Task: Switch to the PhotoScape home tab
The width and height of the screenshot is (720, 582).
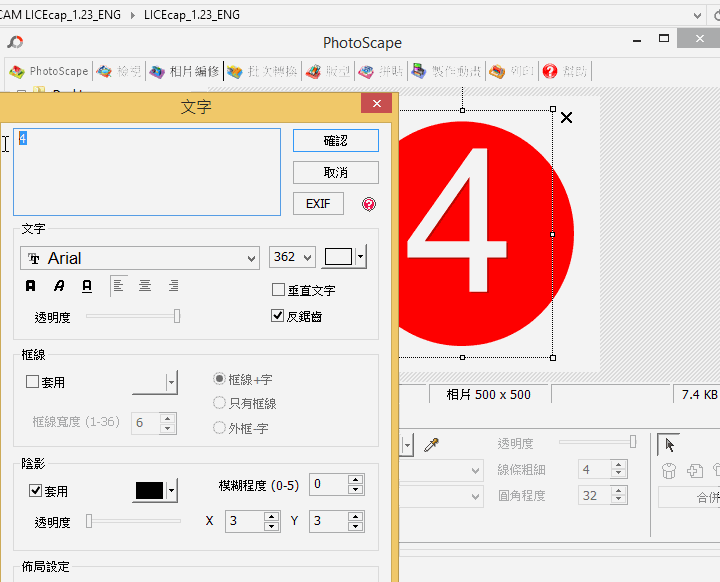Action: pos(49,71)
